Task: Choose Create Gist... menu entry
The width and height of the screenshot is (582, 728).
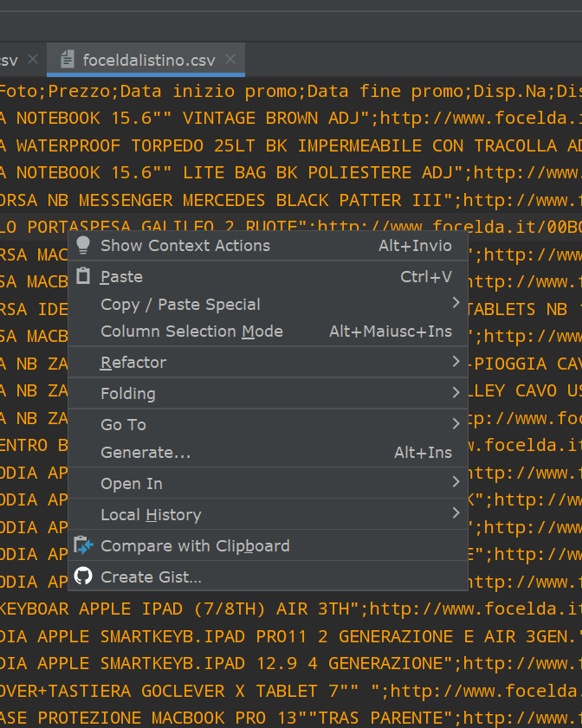Action: point(268,577)
